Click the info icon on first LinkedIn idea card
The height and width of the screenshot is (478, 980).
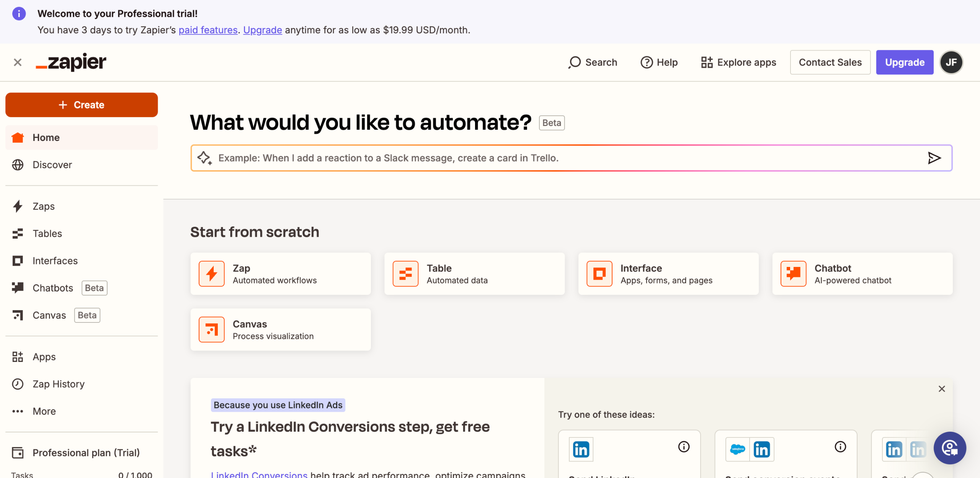pos(684,447)
